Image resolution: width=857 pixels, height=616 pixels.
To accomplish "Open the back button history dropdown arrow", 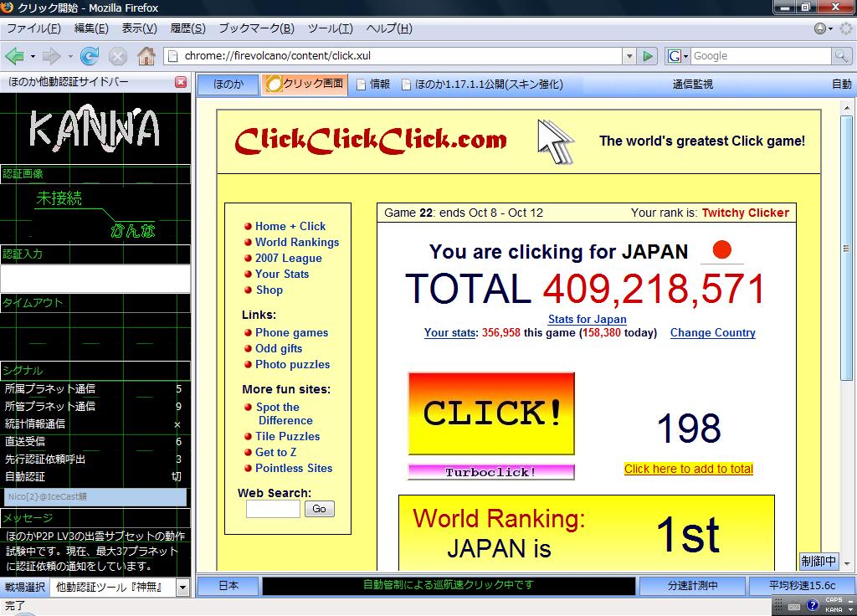I will pyautogui.click(x=33, y=56).
